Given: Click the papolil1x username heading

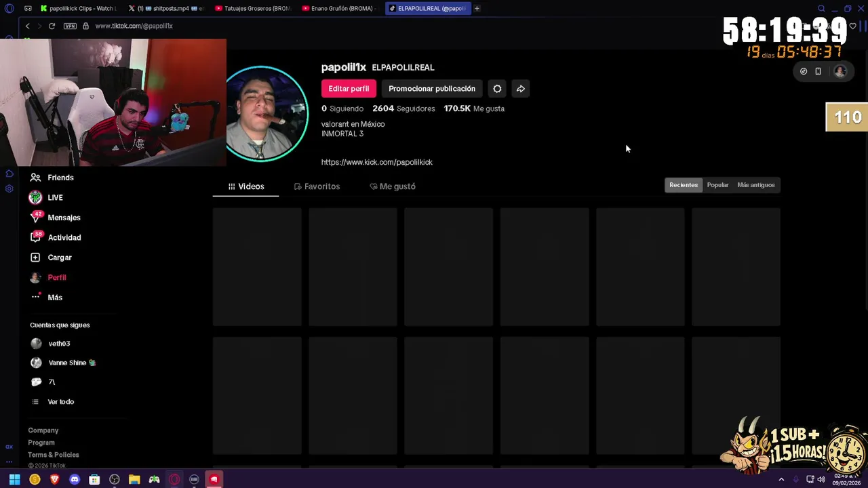Looking at the screenshot, I should tap(344, 67).
